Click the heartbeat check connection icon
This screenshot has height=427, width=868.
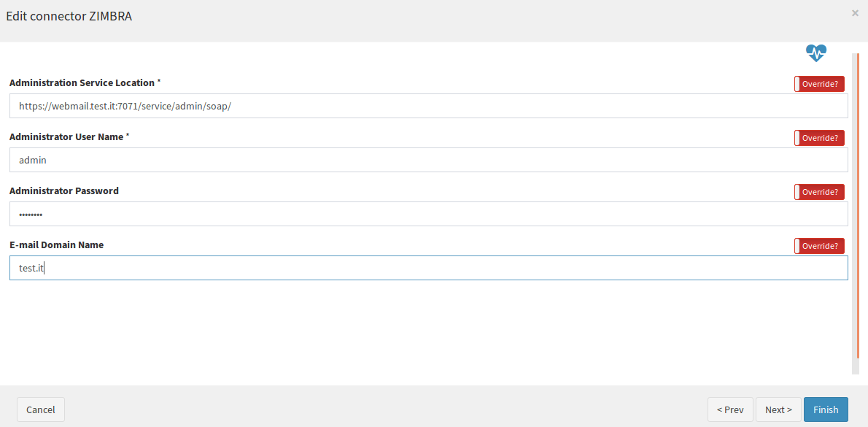816,53
